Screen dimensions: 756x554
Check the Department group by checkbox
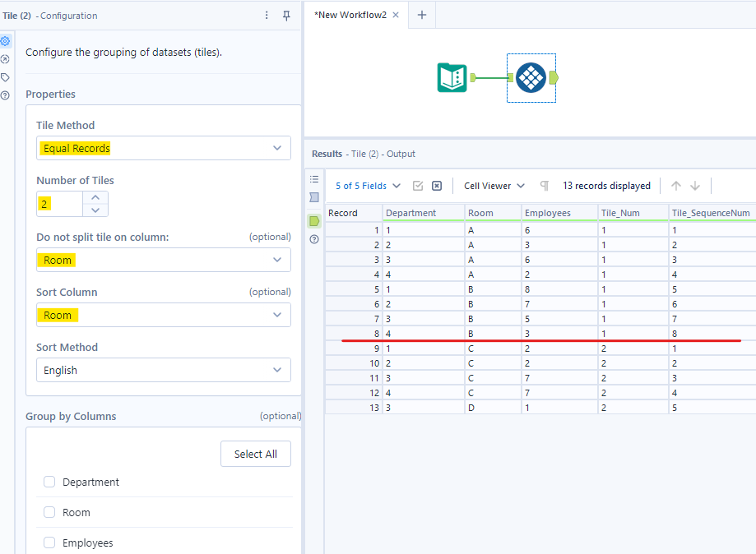pos(49,482)
